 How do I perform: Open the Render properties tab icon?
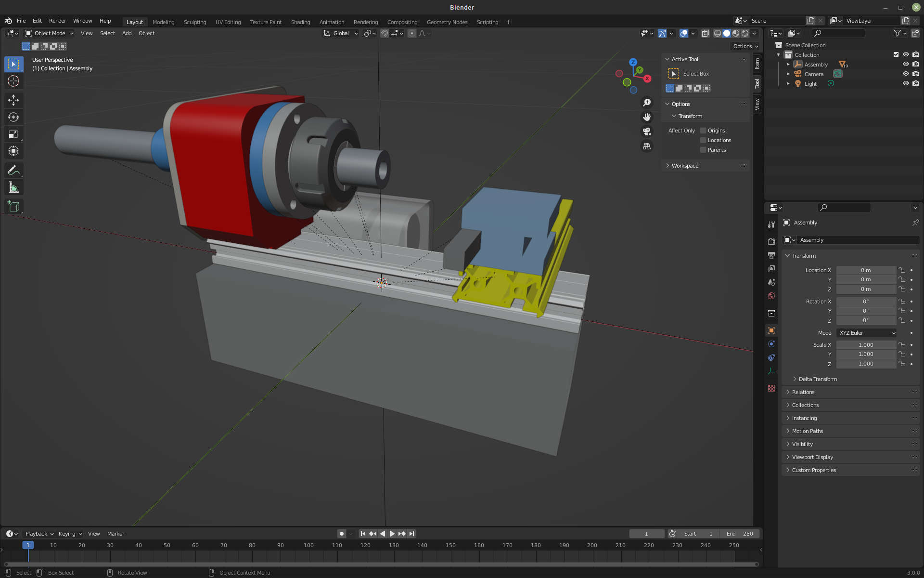[x=771, y=241]
